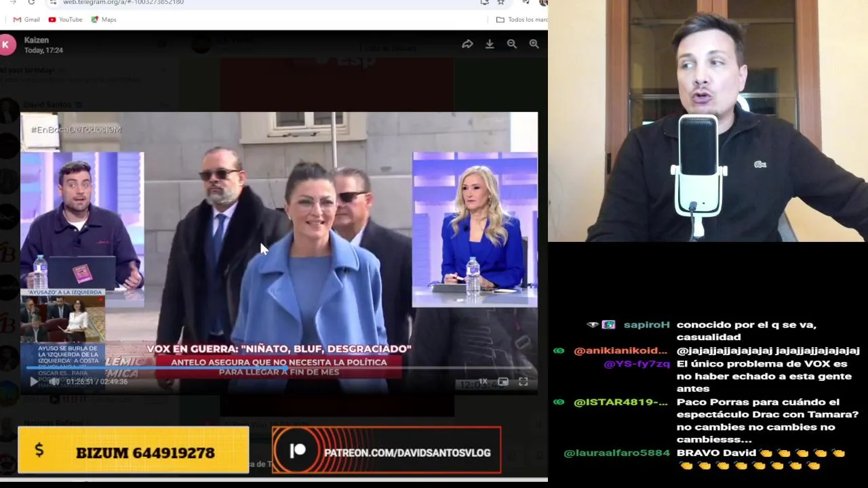Click the video timestamp 01:26:51 / 02:49:36
Screen dimensions: 868x488
97,382
